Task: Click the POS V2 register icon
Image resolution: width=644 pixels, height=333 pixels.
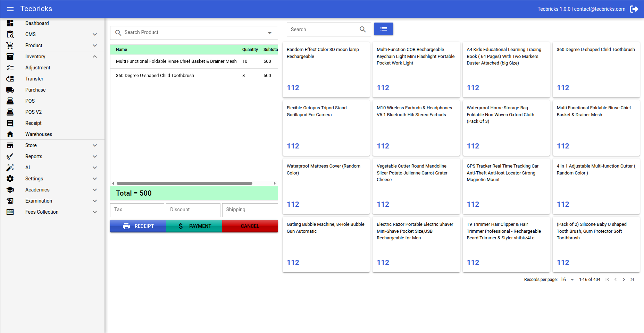Action: click(10, 112)
